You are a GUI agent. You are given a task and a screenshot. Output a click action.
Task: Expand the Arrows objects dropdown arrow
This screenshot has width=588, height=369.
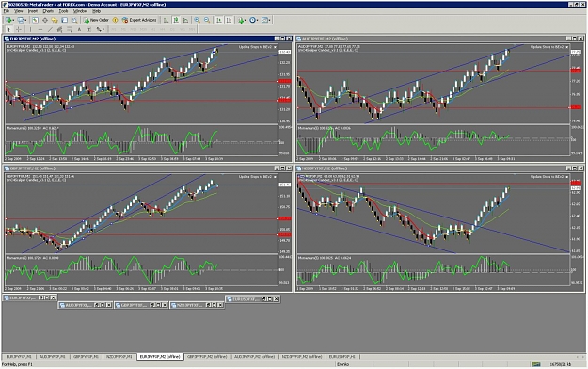point(103,29)
